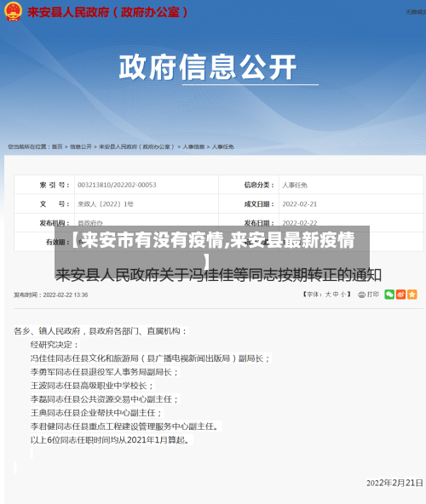Add page to favorites with star icon
426x504 pixels.
click(412, 294)
